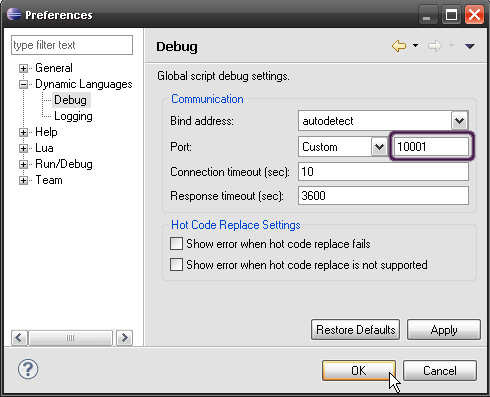
Task: Click the Restore Defaults button
Action: click(x=355, y=330)
